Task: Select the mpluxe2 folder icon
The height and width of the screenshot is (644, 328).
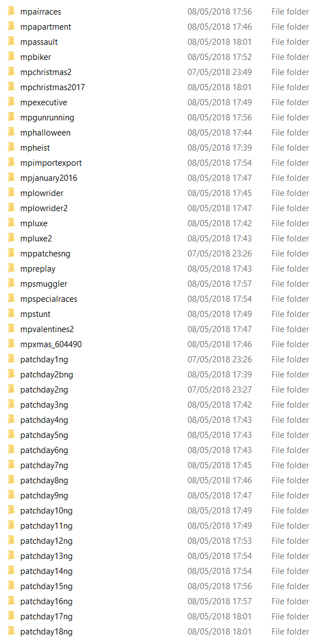Action: (11, 238)
